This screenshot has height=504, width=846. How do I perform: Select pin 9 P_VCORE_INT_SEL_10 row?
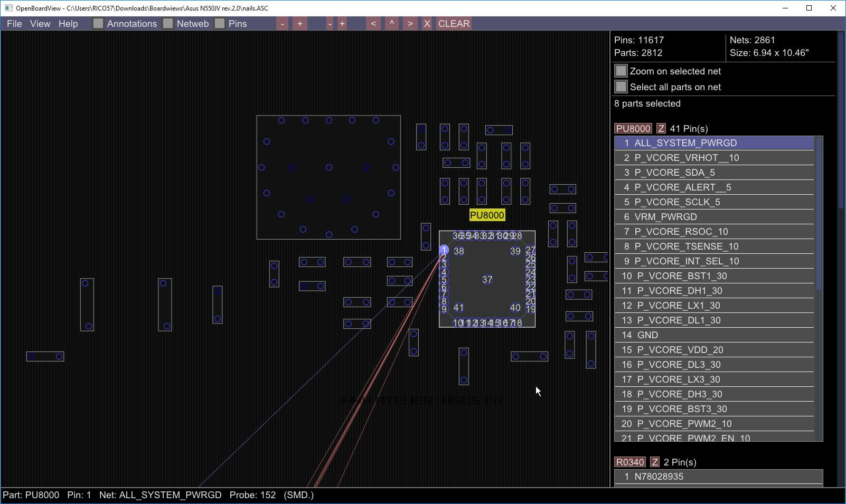[x=715, y=261]
